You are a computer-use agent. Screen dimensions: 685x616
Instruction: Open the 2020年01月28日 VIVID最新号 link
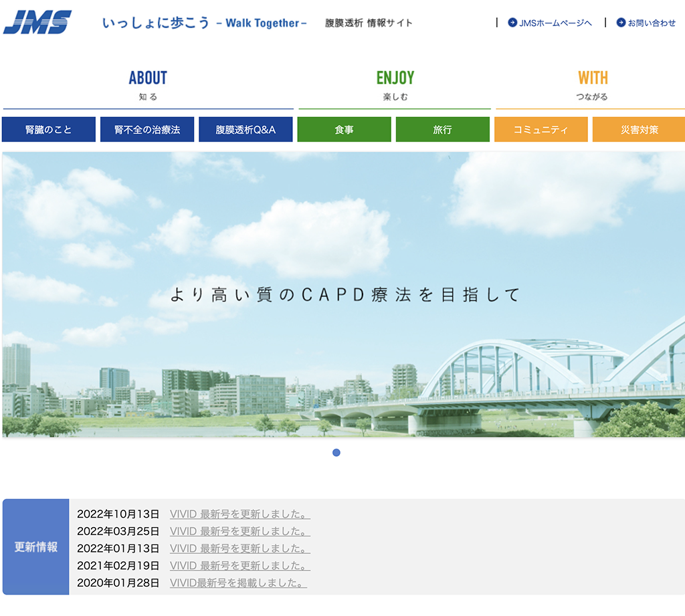tap(238, 583)
